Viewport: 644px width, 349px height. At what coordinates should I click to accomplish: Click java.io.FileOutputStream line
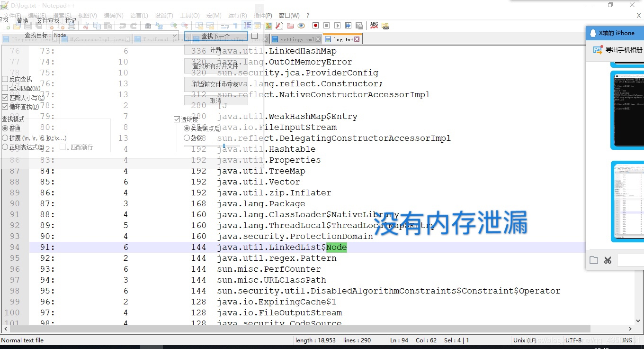click(279, 312)
